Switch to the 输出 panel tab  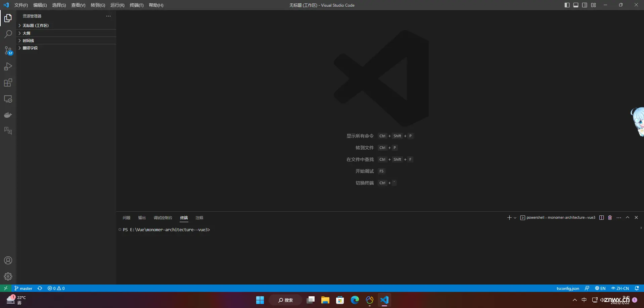tap(142, 218)
